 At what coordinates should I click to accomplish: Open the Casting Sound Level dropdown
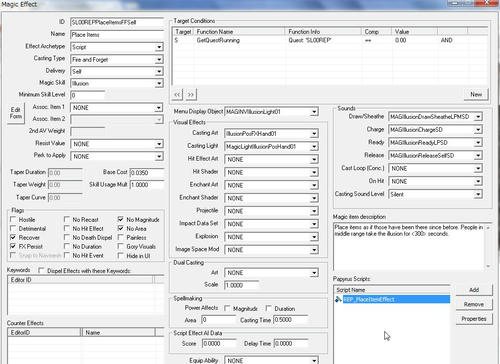(x=478, y=194)
